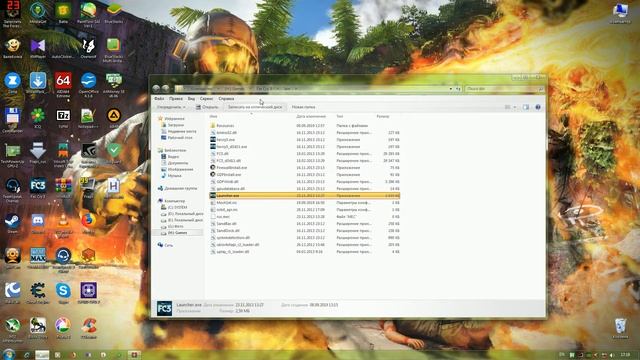The height and width of the screenshot is (360, 640).
Task: Click the Explorer search field
Action: (504, 89)
